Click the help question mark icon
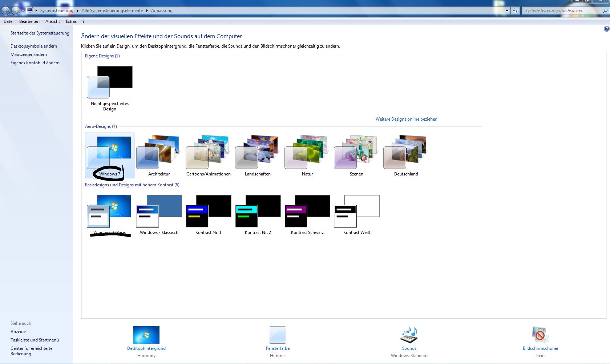The height and width of the screenshot is (364, 610). tap(606, 29)
